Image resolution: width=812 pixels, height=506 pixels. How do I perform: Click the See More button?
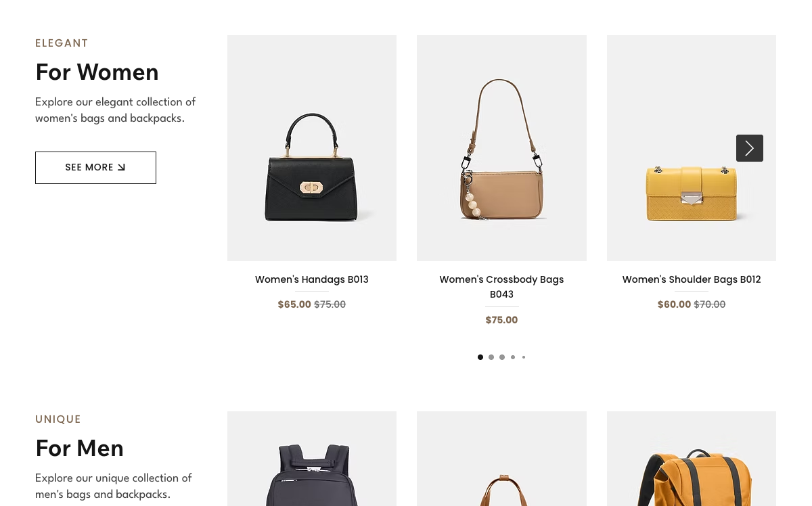coord(95,168)
